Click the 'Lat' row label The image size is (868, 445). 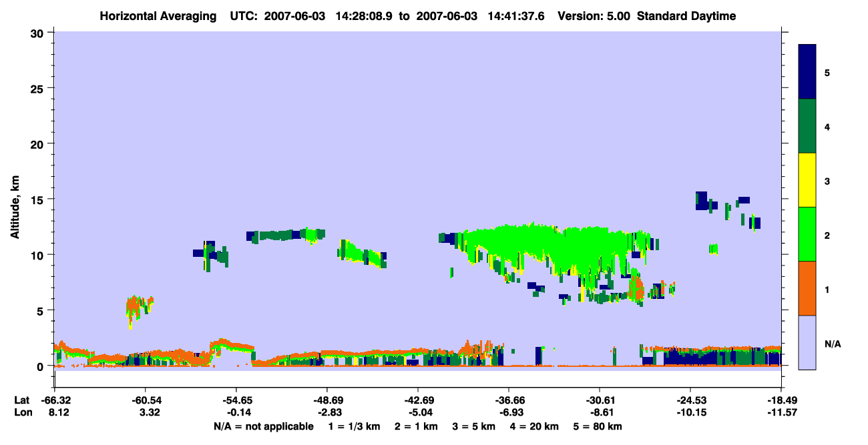click(21, 400)
